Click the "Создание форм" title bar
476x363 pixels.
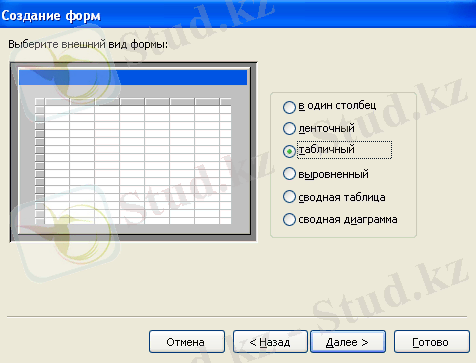click(238, 14)
